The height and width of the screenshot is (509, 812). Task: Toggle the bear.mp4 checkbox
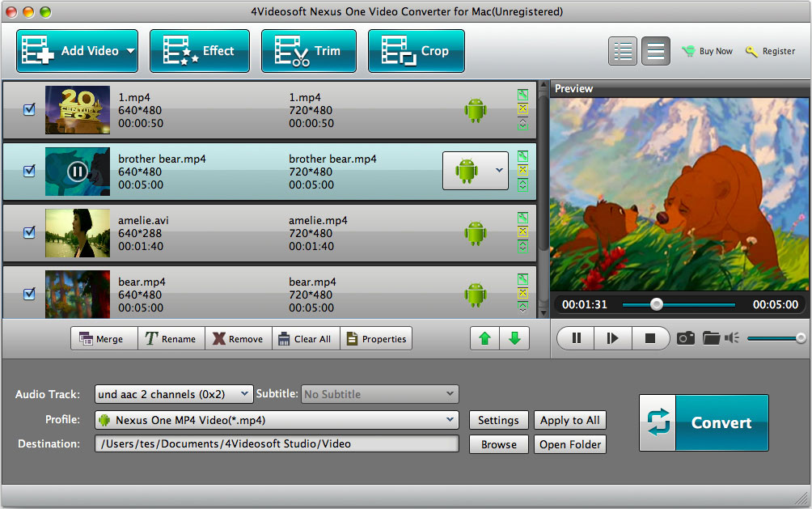click(29, 294)
